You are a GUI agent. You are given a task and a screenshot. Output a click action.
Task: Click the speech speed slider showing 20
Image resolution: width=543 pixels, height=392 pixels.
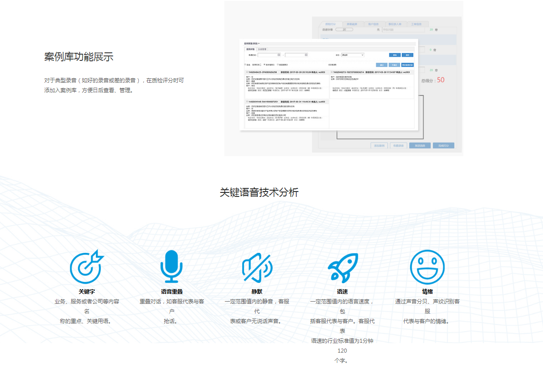tap(344, 30)
